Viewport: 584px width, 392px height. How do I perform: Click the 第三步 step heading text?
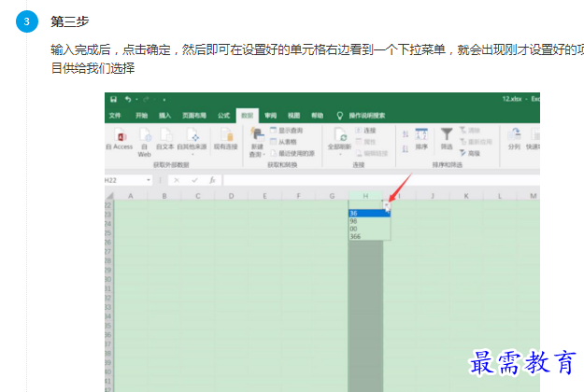pyautogui.click(x=70, y=21)
